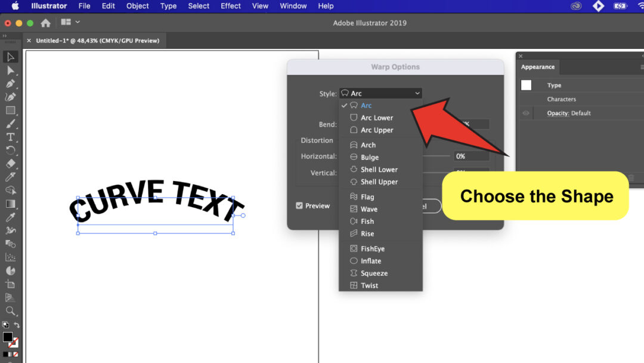Click the Horizontal distortion value field
This screenshot has height=363, width=644.
470,156
